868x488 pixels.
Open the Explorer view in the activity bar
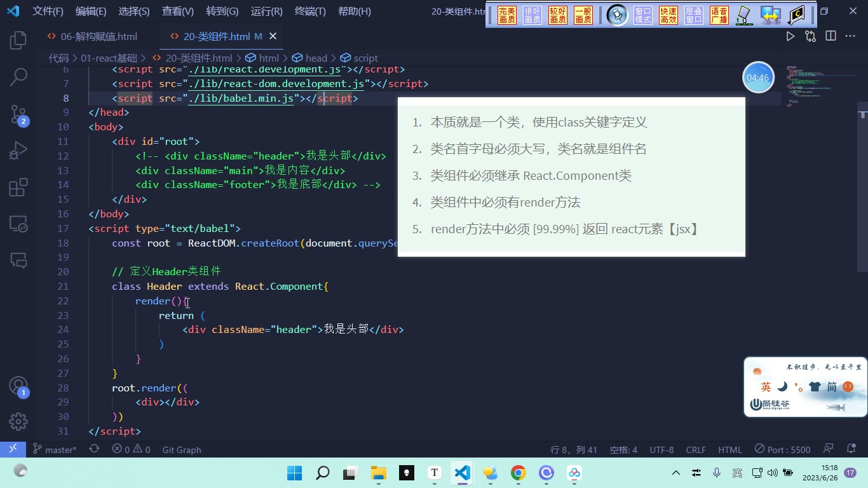(x=18, y=40)
